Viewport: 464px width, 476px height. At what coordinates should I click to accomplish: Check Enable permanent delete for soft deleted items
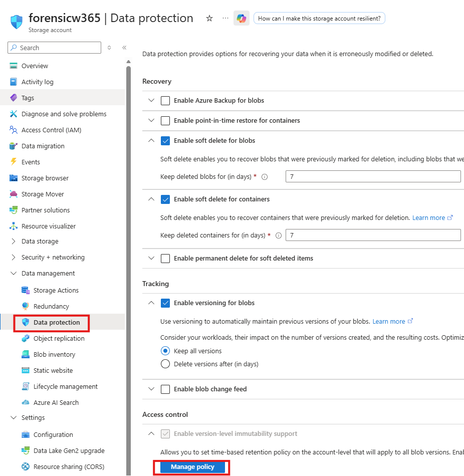165,259
